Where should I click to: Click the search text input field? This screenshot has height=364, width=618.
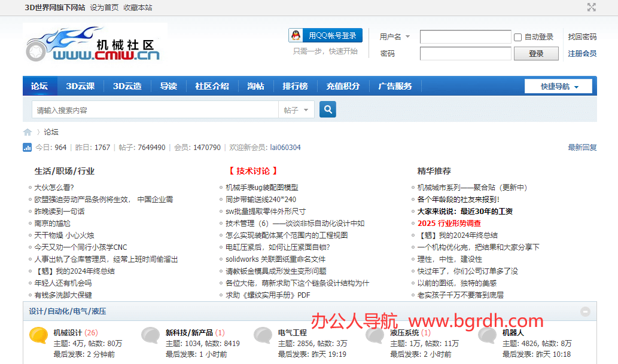tap(156, 110)
